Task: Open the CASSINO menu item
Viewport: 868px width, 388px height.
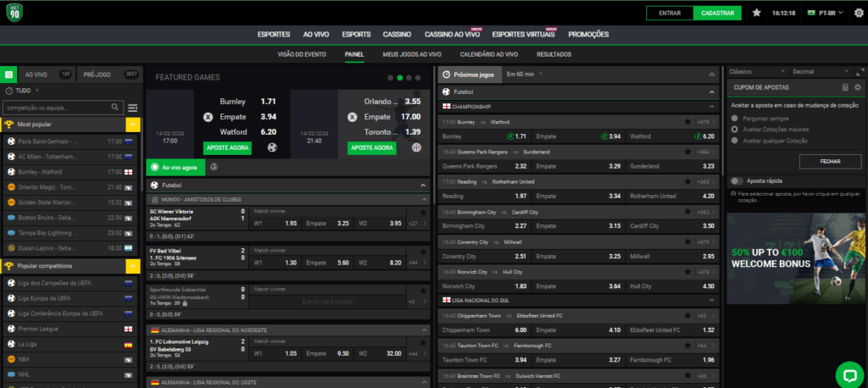Action: click(x=397, y=35)
